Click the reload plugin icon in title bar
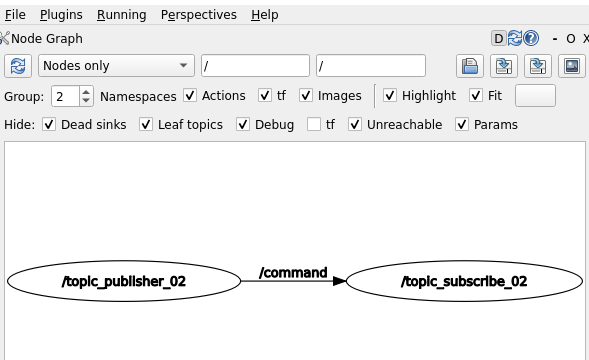 coord(515,38)
